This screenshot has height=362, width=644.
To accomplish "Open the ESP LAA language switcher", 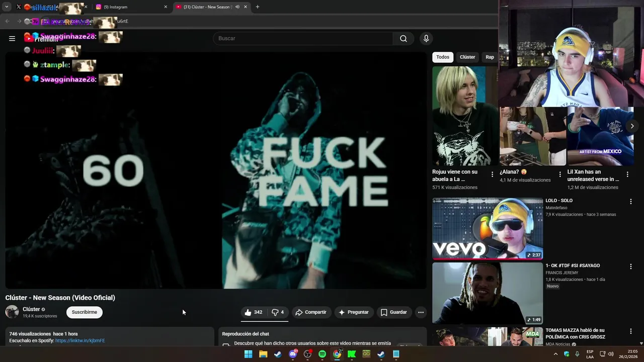I will (x=590, y=354).
